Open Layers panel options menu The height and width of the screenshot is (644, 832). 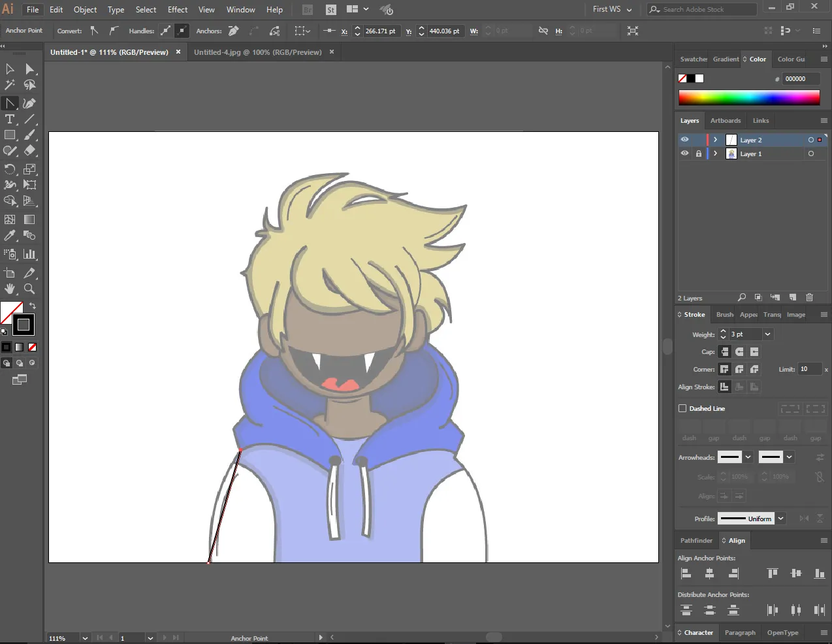(824, 120)
